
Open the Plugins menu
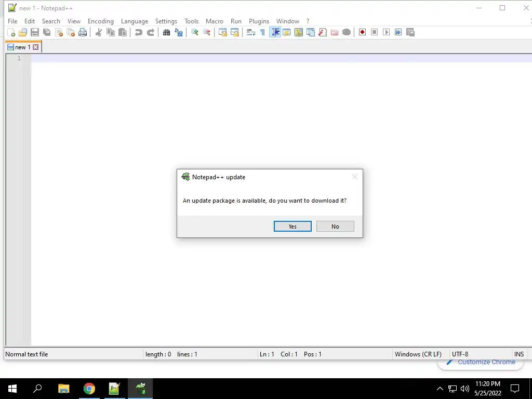pos(259,21)
